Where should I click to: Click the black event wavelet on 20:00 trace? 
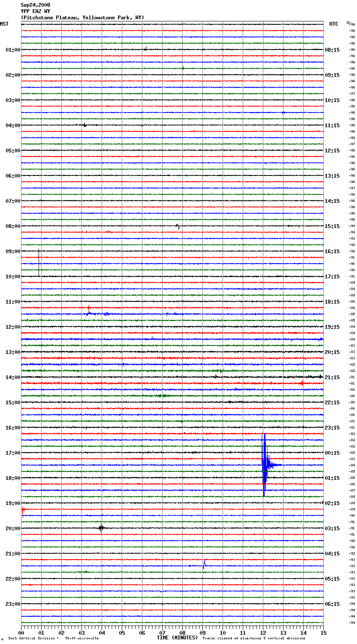(101, 528)
